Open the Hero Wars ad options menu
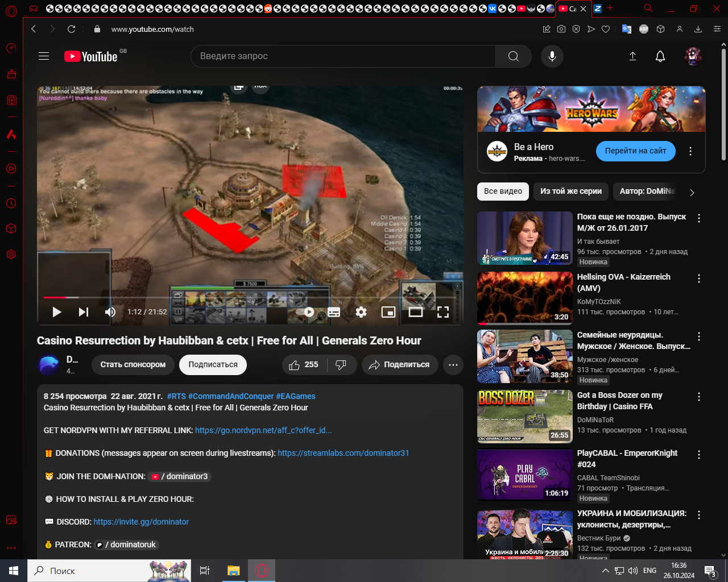Image resolution: width=728 pixels, height=582 pixels. tap(690, 151)
